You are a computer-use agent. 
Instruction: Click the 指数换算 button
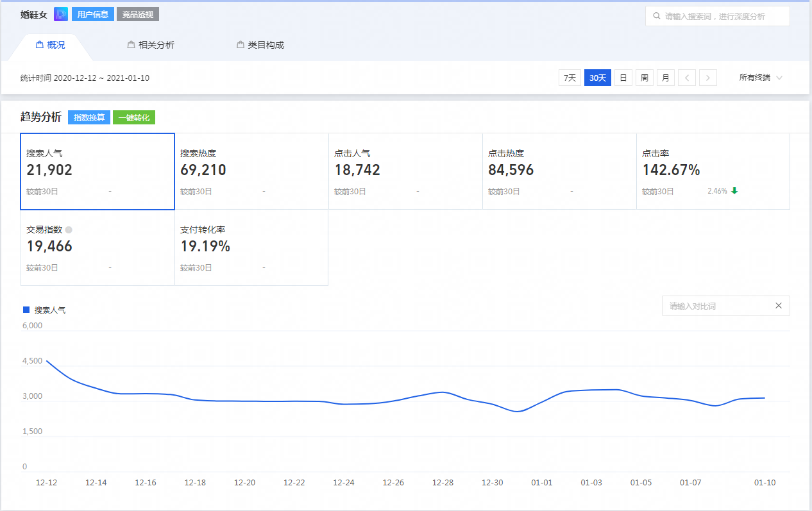[x=89, y=118]
